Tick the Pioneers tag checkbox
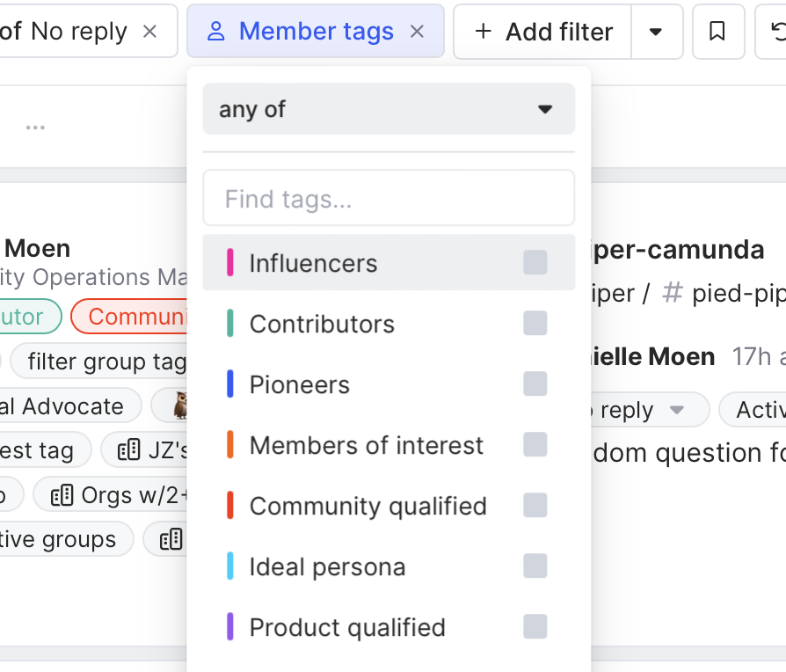Image resolution: width=786 pixels, height=672 pixels. 535,384
